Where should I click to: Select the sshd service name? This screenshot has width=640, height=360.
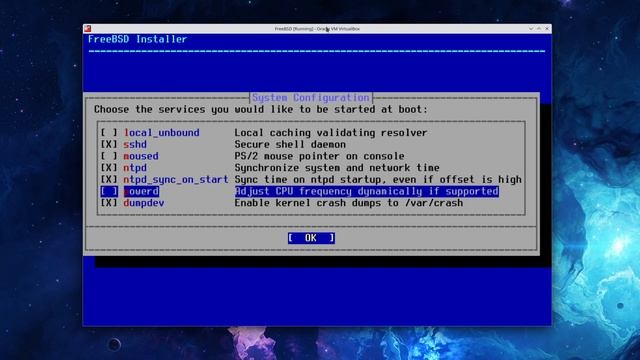pyautogui.click(x=135, y=144)
